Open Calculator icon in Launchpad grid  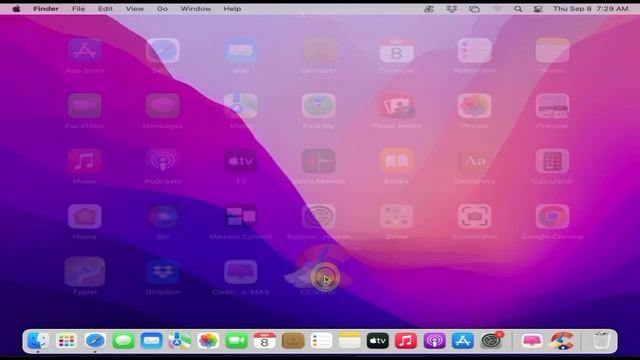click(x=552, y=161)
